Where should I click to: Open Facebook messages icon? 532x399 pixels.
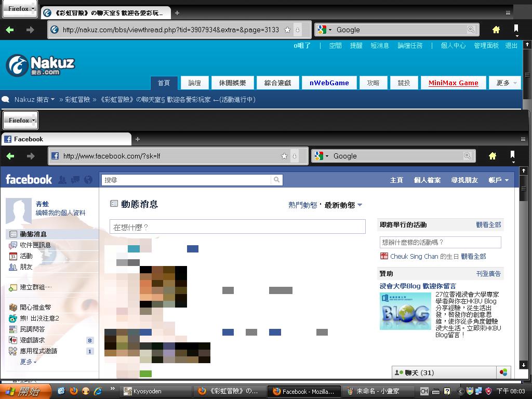click(75, 179)
